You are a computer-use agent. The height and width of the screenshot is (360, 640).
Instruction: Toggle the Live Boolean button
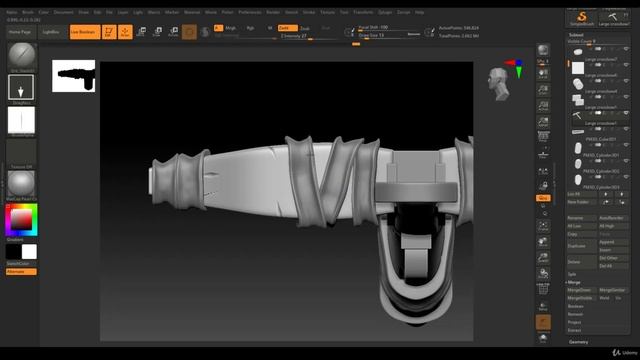[85, 32]
